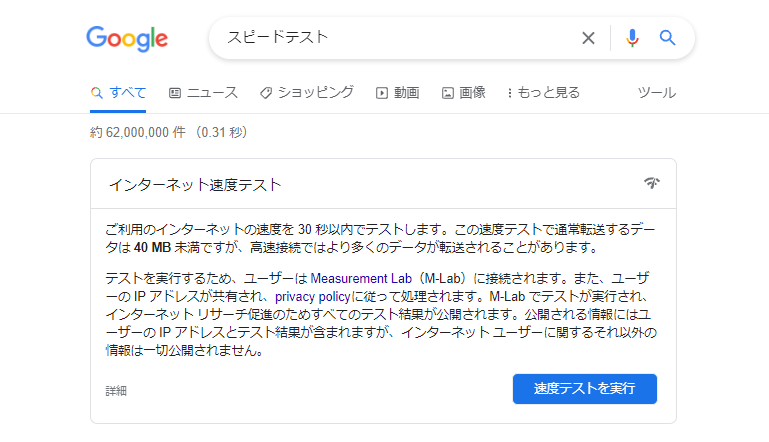Viewport: 769px width, 442px height.
Task: Open the ショッピング results tab
Action: tap(306, 93)
